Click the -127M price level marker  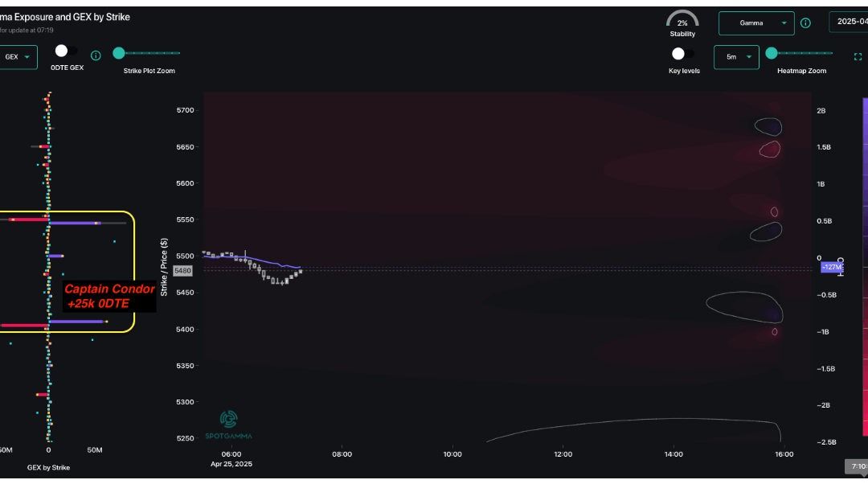830,266
